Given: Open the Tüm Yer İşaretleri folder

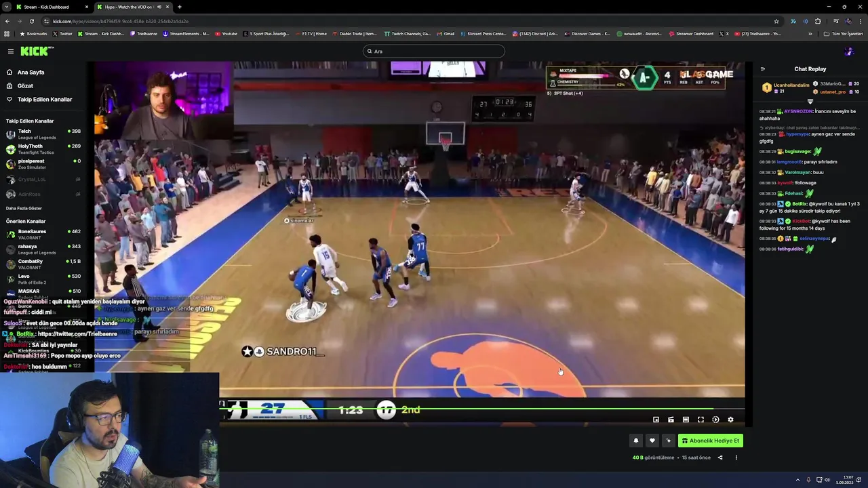Looking at the screenshot, I should coord(844,33).
